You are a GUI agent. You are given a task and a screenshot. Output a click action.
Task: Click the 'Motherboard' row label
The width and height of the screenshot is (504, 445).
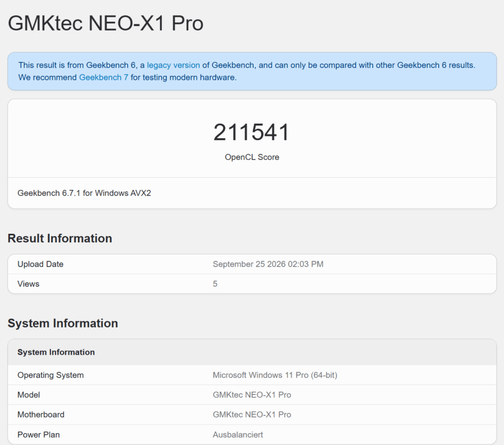coord(41,415)
